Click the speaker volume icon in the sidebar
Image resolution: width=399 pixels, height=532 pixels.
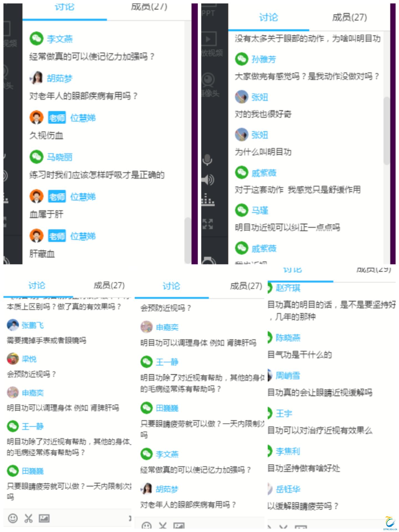[x=208, y=180]
